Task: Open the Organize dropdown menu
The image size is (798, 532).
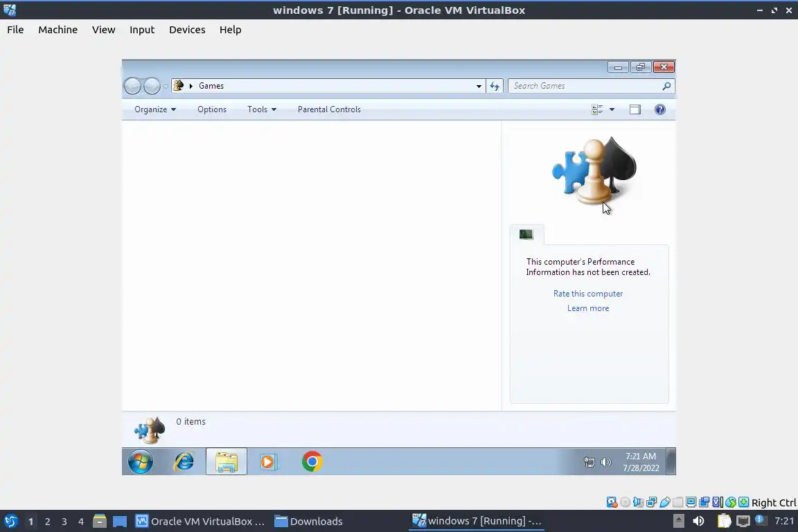Action: tap(155, 109)
